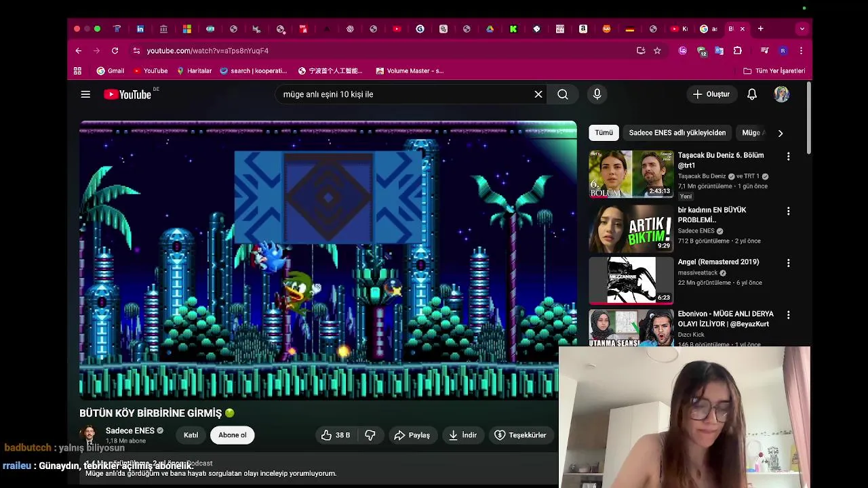Close the active browser tab
This screenshot has height=488, width=868.
coord(743,29)
